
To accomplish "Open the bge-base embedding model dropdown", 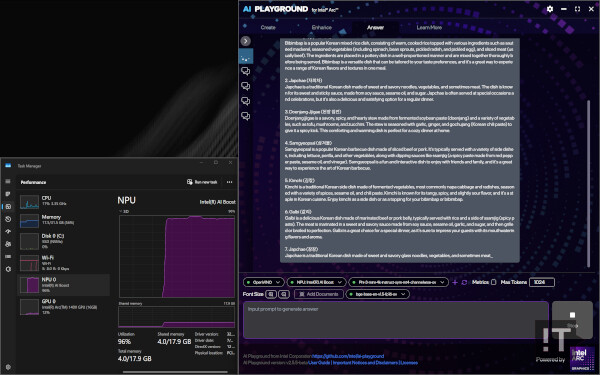I will click(377, 294).
